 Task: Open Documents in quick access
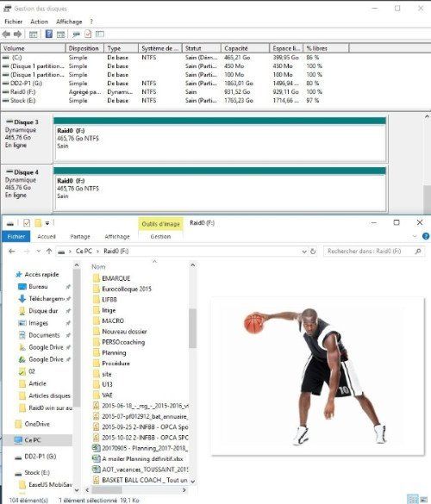44,335
